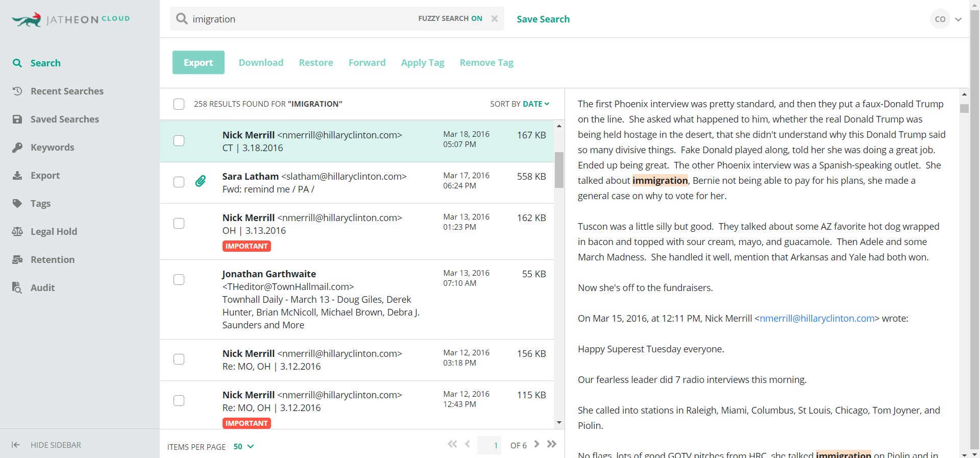Viewport: 980px width, 458px height.
Task: Open the CO user avatar
Action: pyautogui.click(x=940, y=19)
